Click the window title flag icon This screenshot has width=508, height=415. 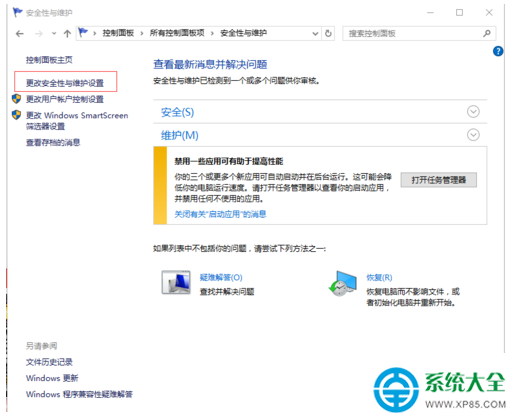point(17,12)
